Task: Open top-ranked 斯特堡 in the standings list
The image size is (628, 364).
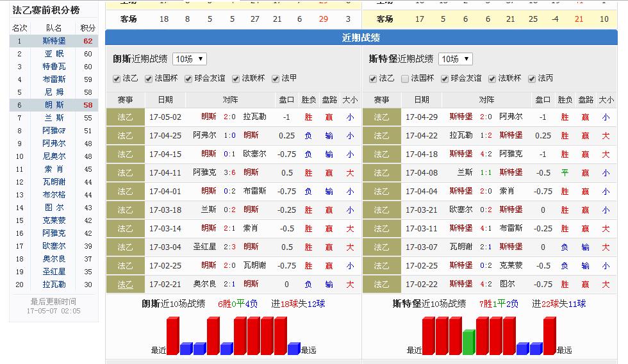Action: tap(54, 41)
